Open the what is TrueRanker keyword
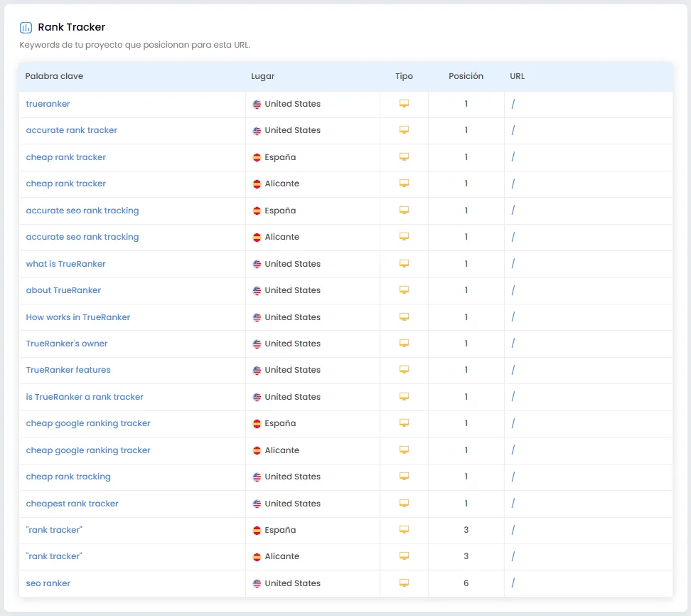The width and height of the screenshot is (691, 616). pyautogui.click(x=65, y=264)
